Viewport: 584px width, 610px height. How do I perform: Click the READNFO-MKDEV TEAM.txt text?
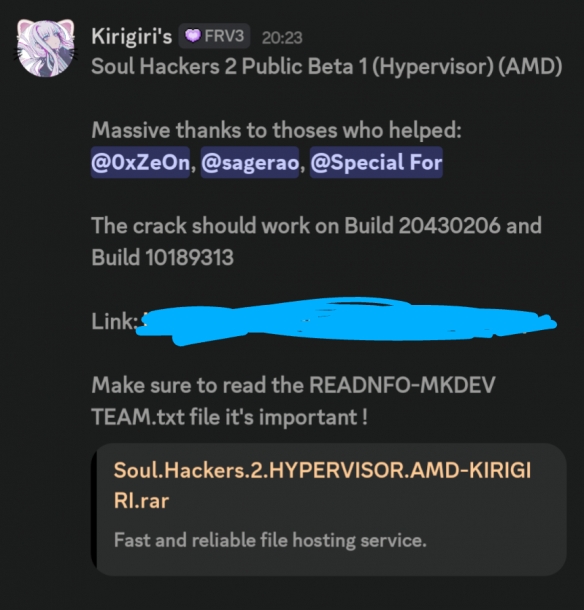pyautogui.click(x=293, y=401)
